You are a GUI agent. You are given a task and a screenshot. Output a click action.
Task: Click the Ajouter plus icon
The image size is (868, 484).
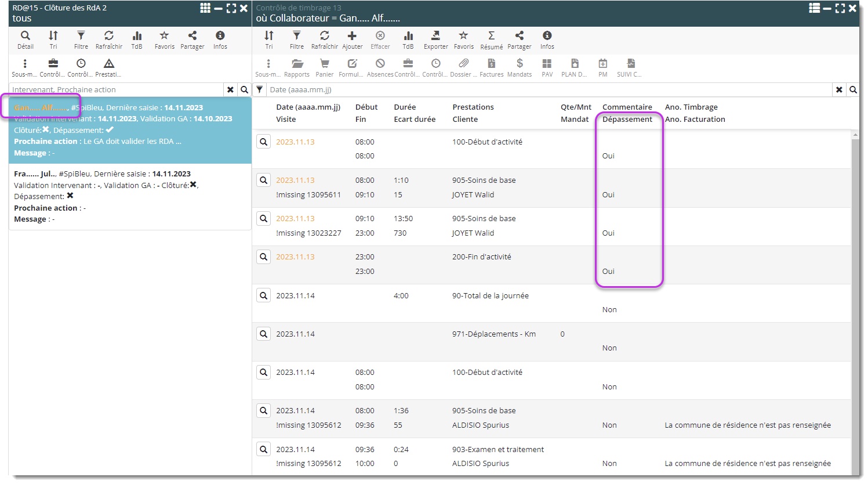click(352, 39)
